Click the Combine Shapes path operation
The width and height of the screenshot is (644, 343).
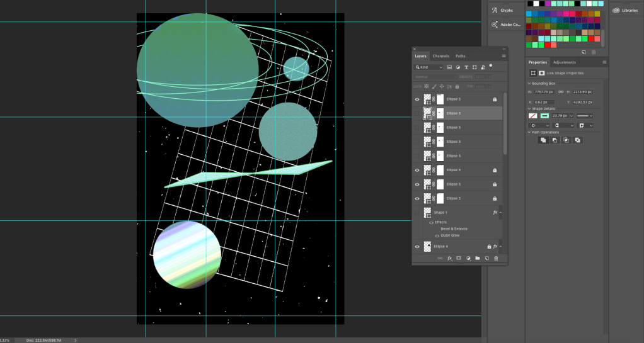(x=543, y=140)
